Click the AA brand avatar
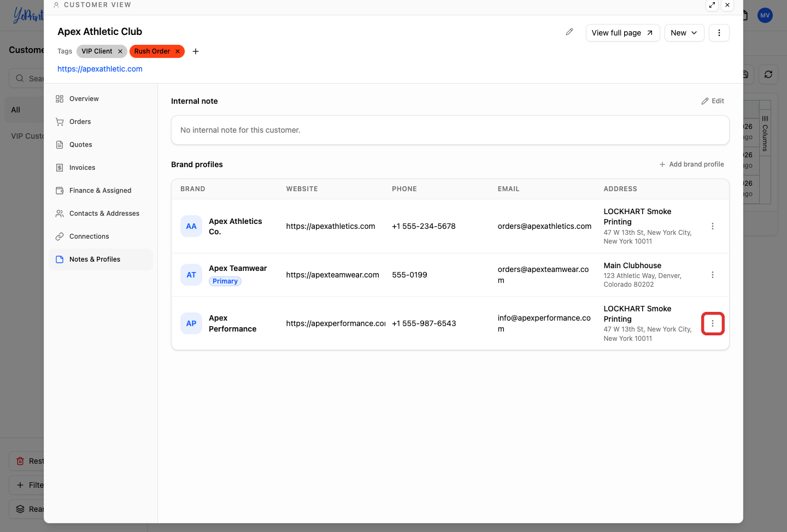This screenshot has width=787, height=532. click(191, 226)
